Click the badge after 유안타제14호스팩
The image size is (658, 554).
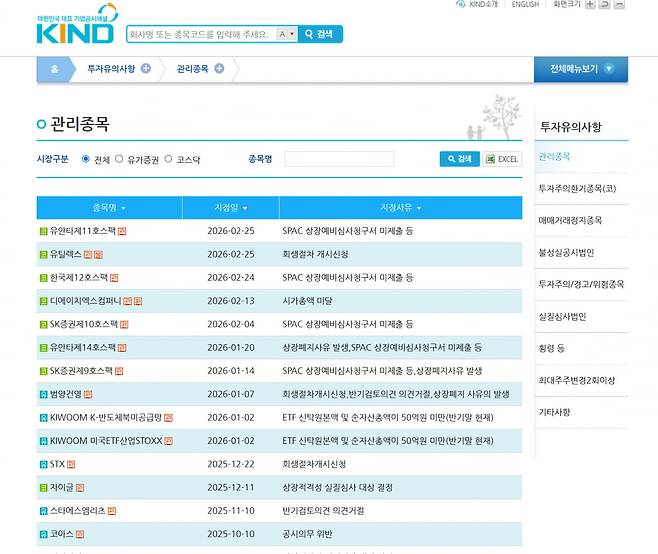[x=122, y=348]
